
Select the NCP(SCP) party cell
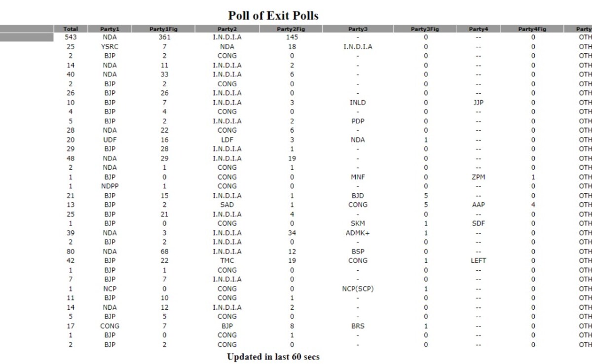[358, 289]
